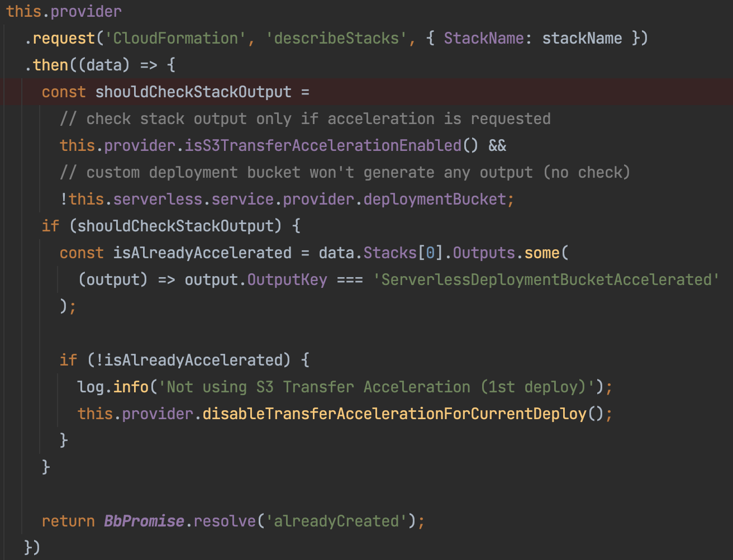The width and height of the screenshot is (733, 560).
Task: Click shouldCheckStackOutput inside the if condition
Action: pyautogui.click(x=175, y=226)
